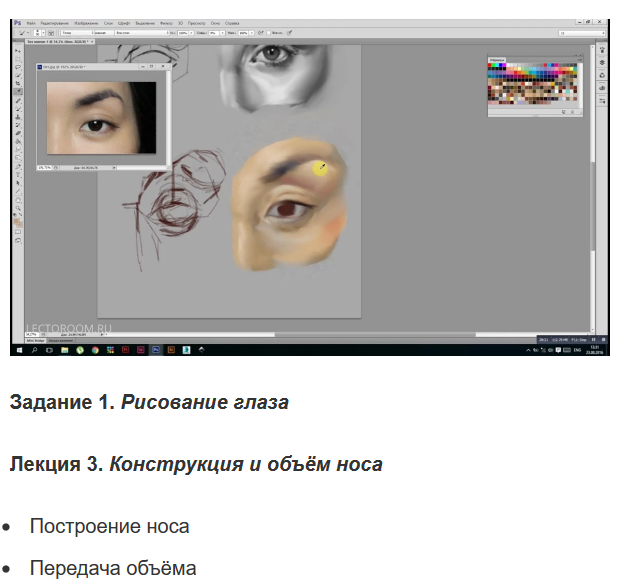The height and width of the screenshot is (586, 636).
Task: Select the main document tab at 34.3%
Action: [x=58, y=41]
